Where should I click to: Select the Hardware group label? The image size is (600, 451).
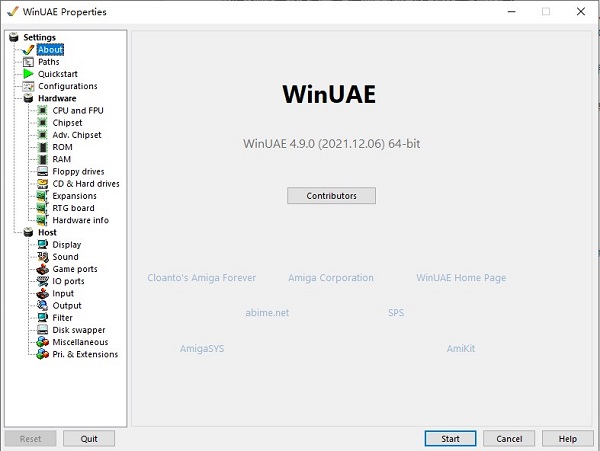[57, 98]
